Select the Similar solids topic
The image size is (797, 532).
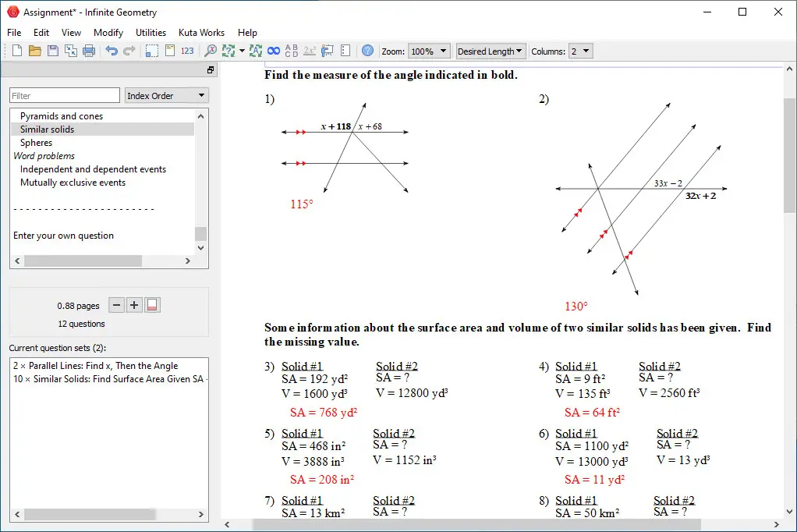48,129
